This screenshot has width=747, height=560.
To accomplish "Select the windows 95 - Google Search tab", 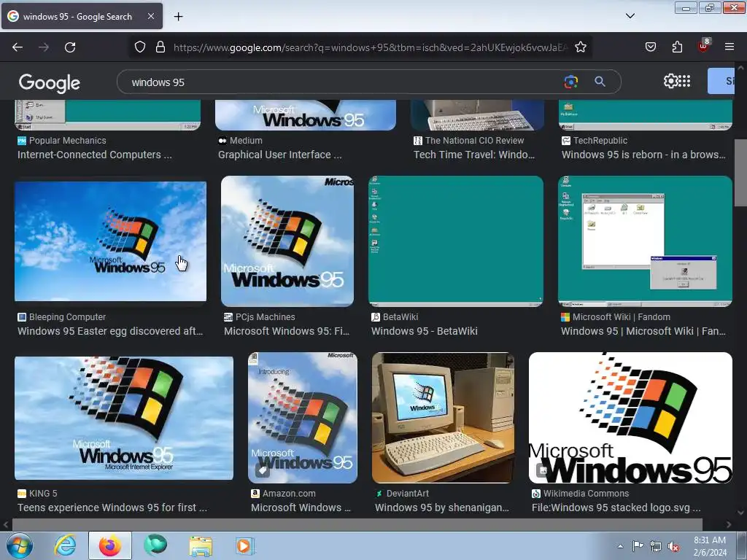I will click(82, 16).
